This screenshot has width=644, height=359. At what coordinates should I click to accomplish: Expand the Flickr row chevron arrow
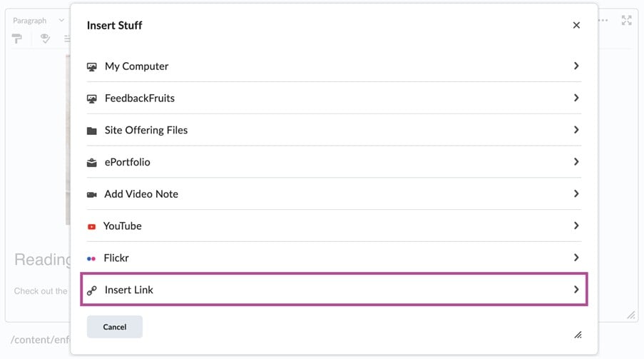click(x=576, y=258)
